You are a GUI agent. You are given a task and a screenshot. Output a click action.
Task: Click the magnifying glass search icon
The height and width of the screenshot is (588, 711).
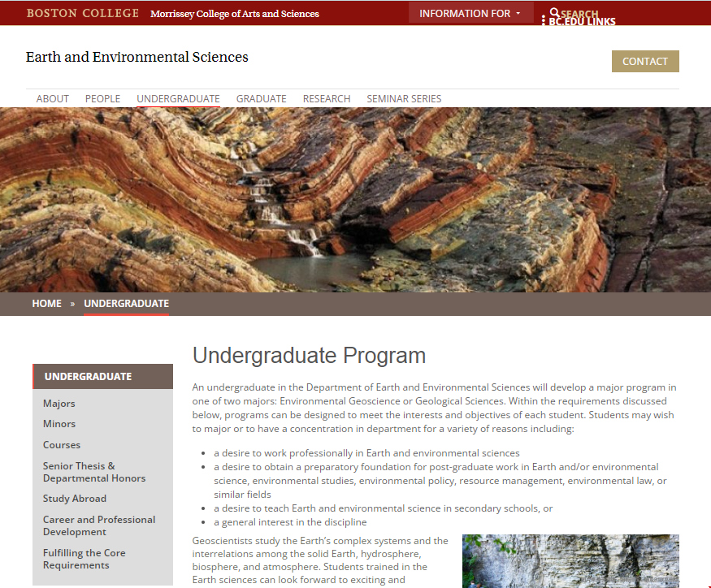pyautogui.click(x=554, y=13)
